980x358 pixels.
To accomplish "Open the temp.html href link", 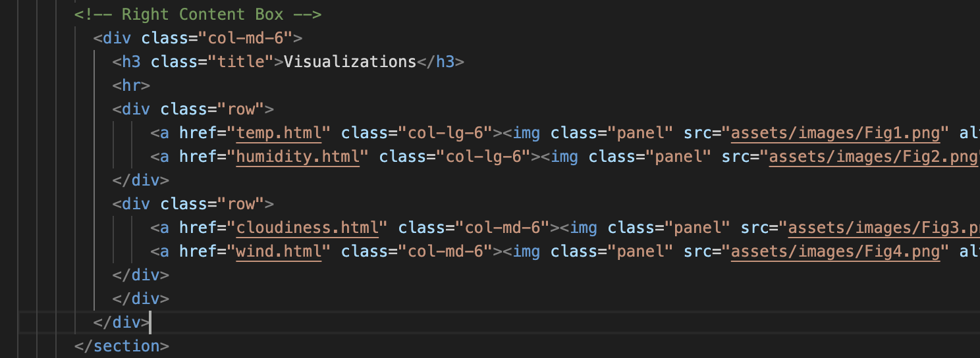I will coord(279,133).
